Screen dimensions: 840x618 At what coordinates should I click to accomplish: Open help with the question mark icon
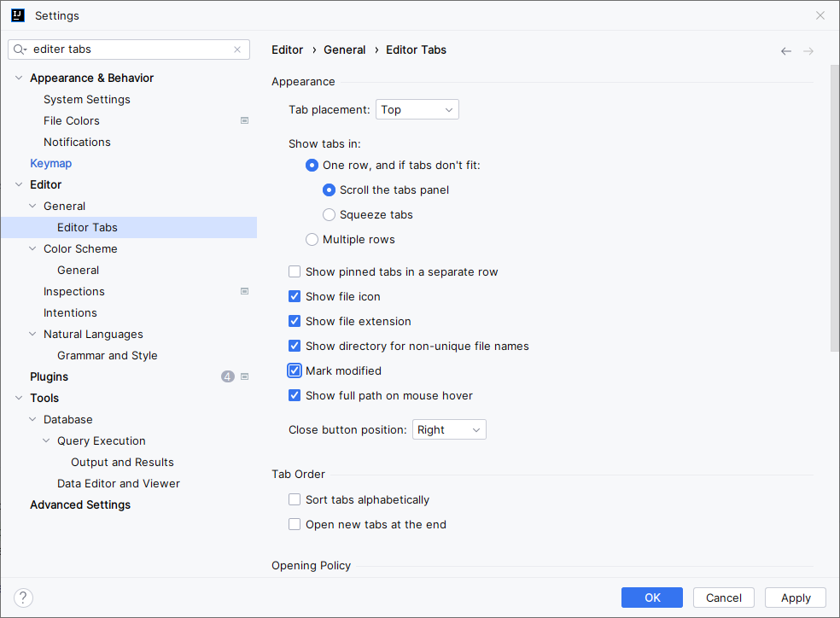point(23,598)
